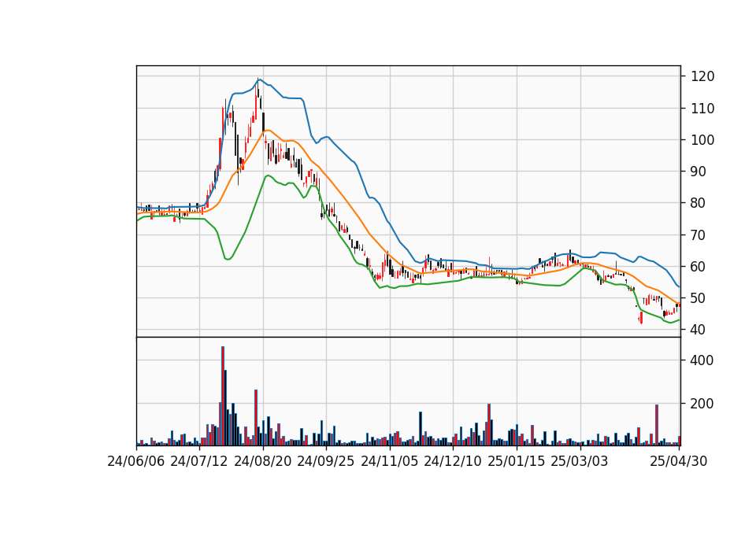This screenshot has width=756, height=543.
Task: Click the 24/11/05 date label
Action: [390, 461]
